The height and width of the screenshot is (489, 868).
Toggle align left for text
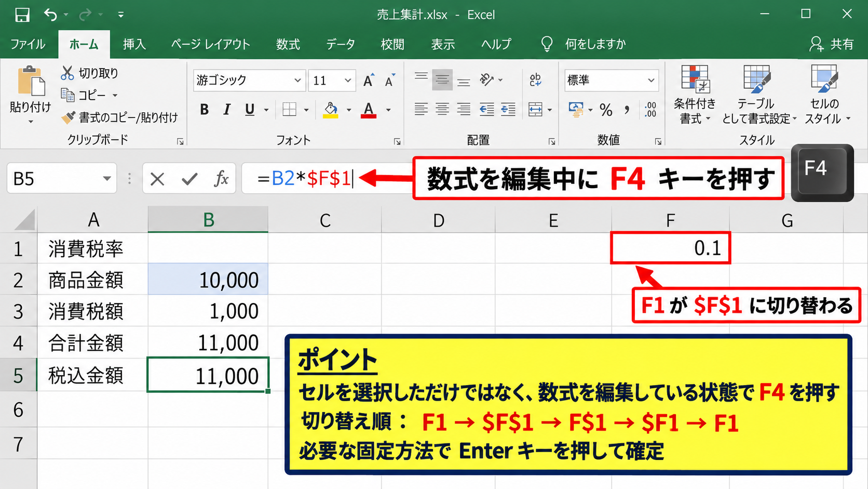pyautogui.click(x=421, y=110)
